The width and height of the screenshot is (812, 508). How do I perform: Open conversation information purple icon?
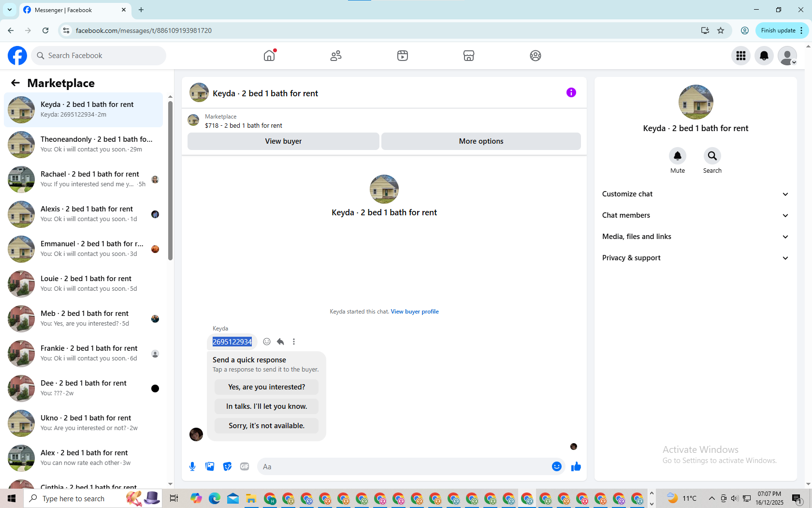pos(571,92)
